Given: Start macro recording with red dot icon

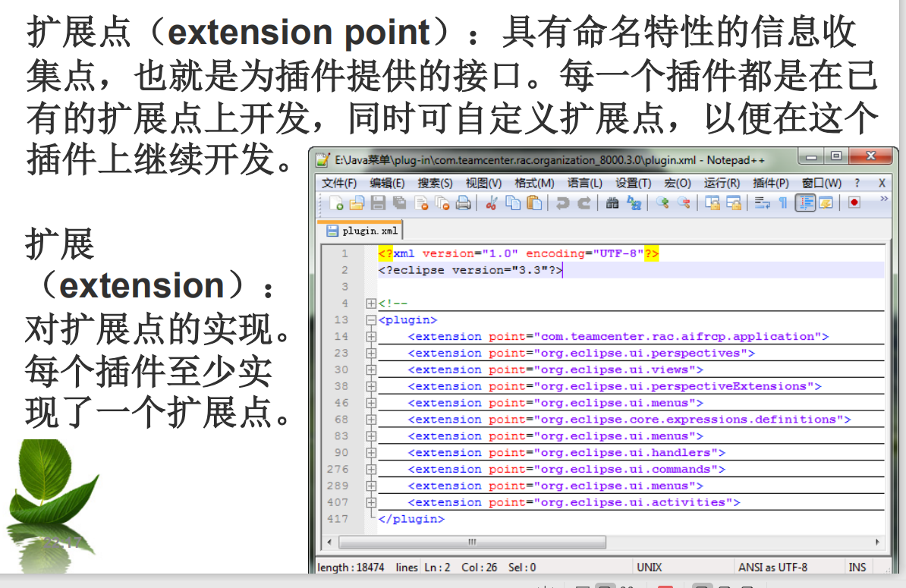Looking at the screenshot, I should [854, 203].
